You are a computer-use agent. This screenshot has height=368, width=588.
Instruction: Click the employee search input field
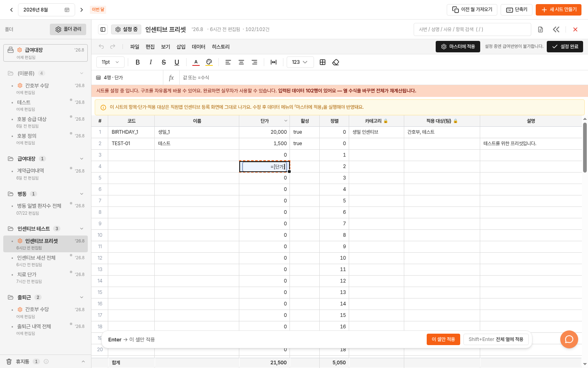472,29
